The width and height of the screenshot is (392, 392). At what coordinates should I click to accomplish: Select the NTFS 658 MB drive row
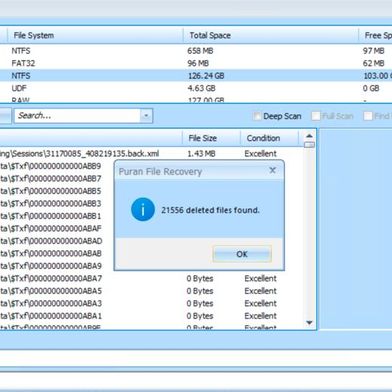[196, 51]
